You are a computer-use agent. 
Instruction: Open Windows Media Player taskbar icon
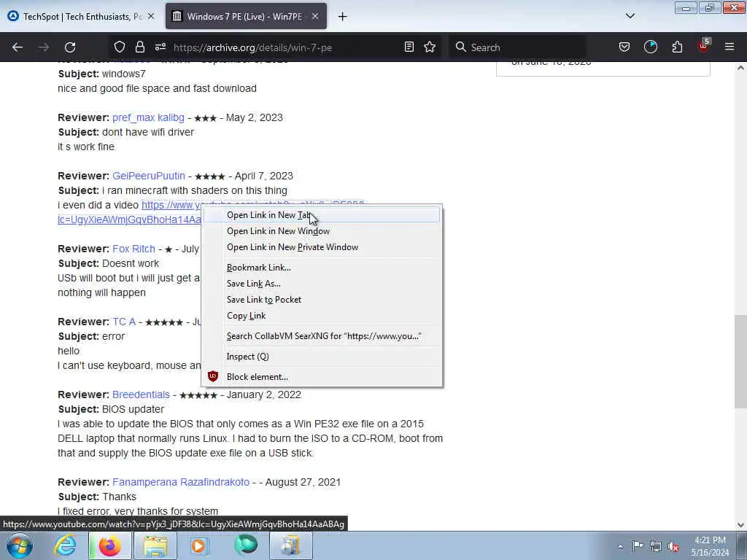click(200, 546)
